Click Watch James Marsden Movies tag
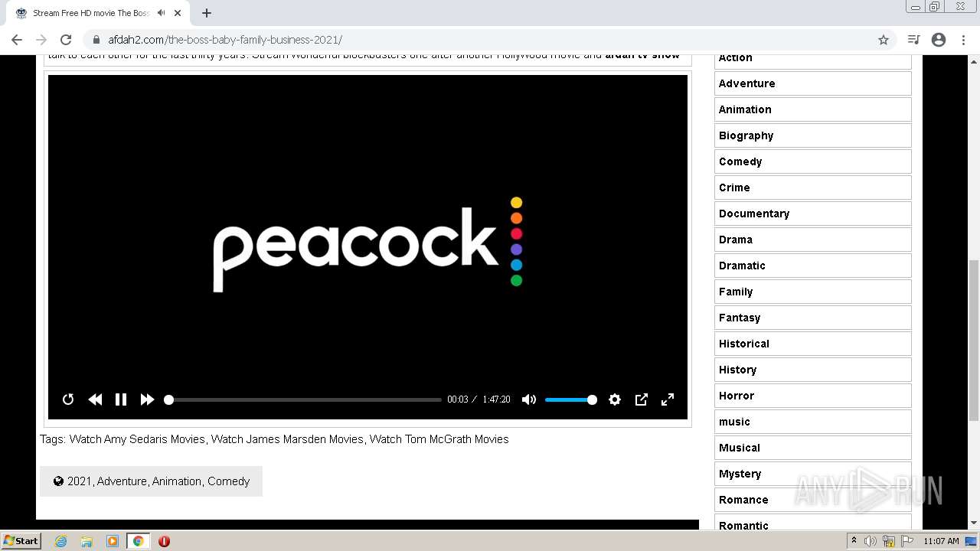 287,439
